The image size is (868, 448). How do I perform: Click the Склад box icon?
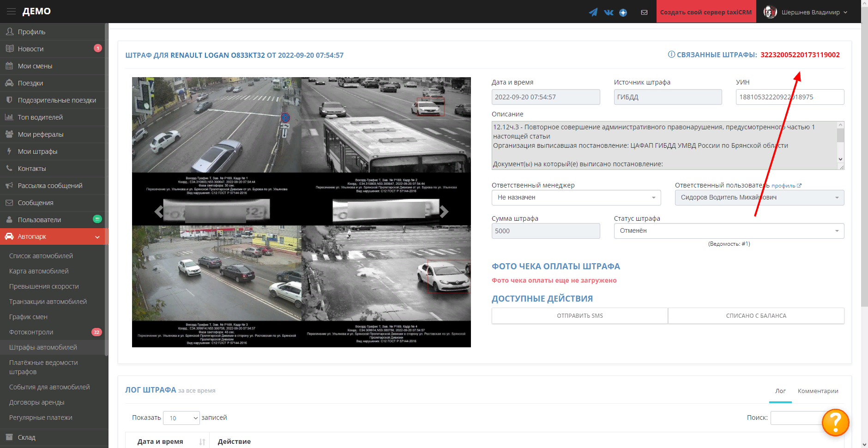pos(9,437)
